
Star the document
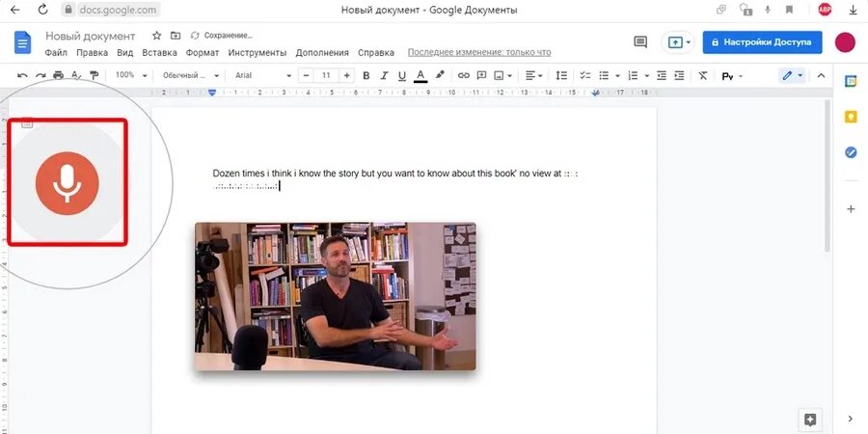click(156, 36)
